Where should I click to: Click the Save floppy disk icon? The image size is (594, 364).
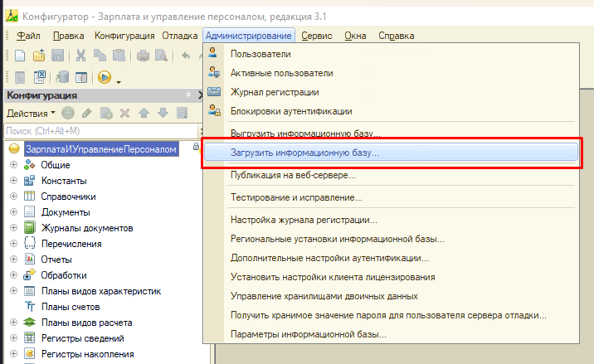[x=57, y=56]
